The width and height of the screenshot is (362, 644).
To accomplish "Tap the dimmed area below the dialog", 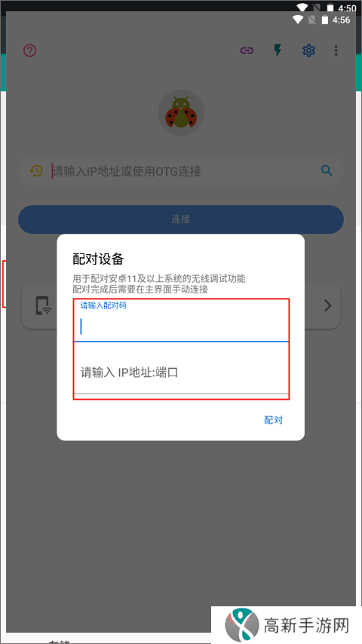I will (x=181, y=514).
